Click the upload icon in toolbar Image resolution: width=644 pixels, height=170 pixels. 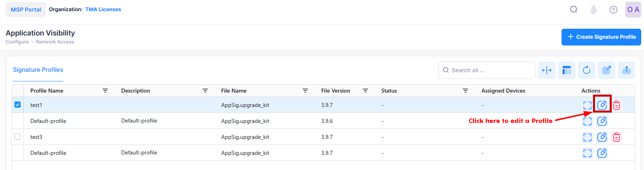pos(626,70)
